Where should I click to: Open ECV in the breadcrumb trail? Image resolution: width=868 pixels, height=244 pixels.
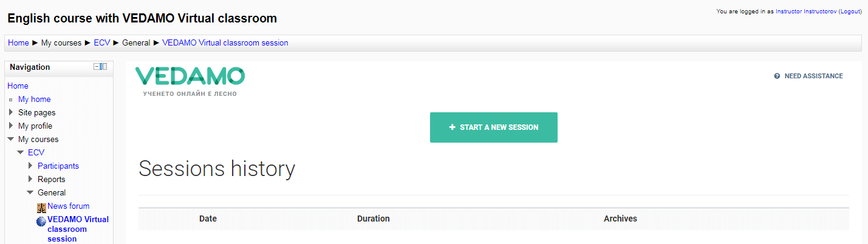pos(102,43)
